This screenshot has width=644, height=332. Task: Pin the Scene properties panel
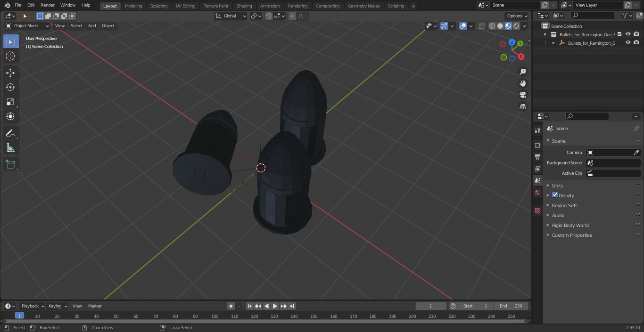(636, 129)
